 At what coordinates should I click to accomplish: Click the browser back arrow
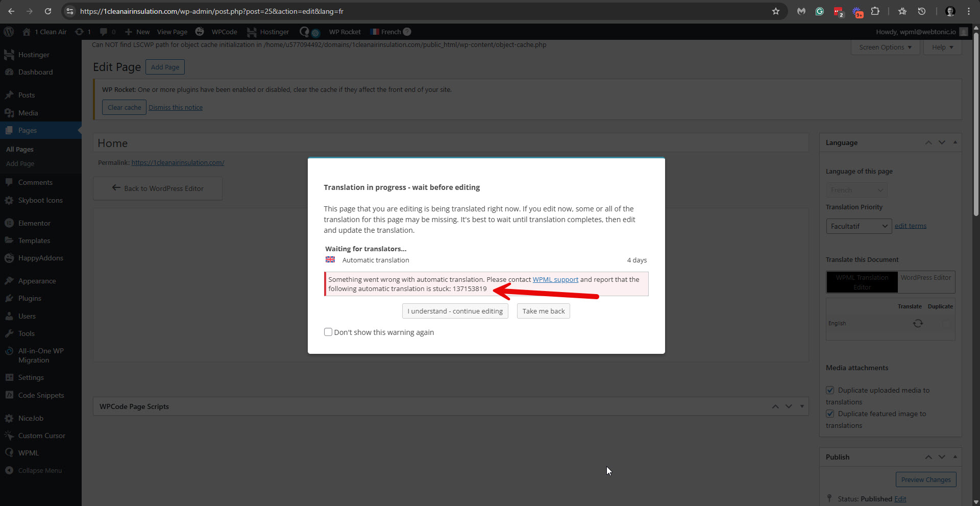[x=11, y=11]
